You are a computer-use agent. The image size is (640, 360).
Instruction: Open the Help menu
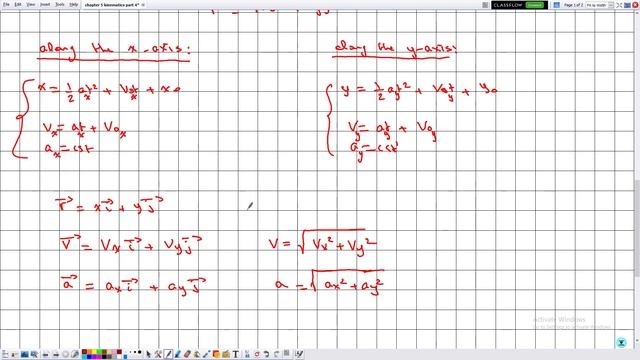point(73,4)
